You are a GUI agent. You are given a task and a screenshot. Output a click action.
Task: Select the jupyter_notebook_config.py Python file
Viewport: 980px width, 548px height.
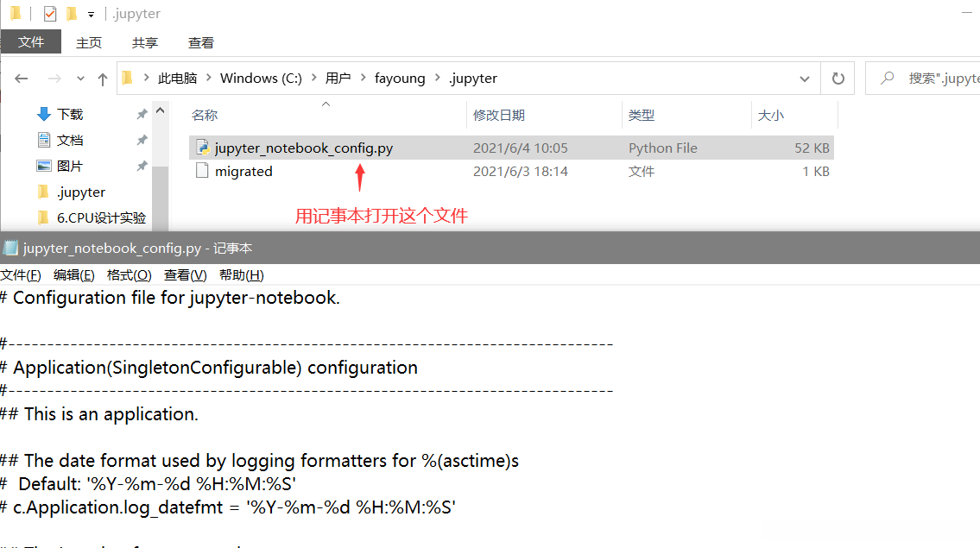[x=303, y=148]
